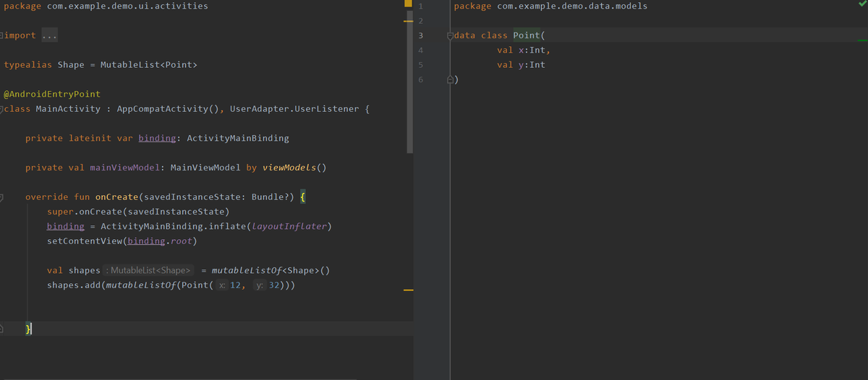The height and width of the screenshot is (380, 868).
Task: Collapse the MainActivity class fold marker
Action: (2, 109)
